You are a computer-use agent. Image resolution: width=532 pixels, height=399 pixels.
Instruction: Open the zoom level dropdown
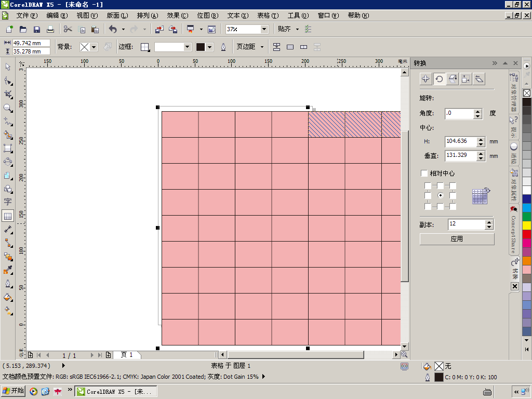pyautogui.click(x=264, y=29)
